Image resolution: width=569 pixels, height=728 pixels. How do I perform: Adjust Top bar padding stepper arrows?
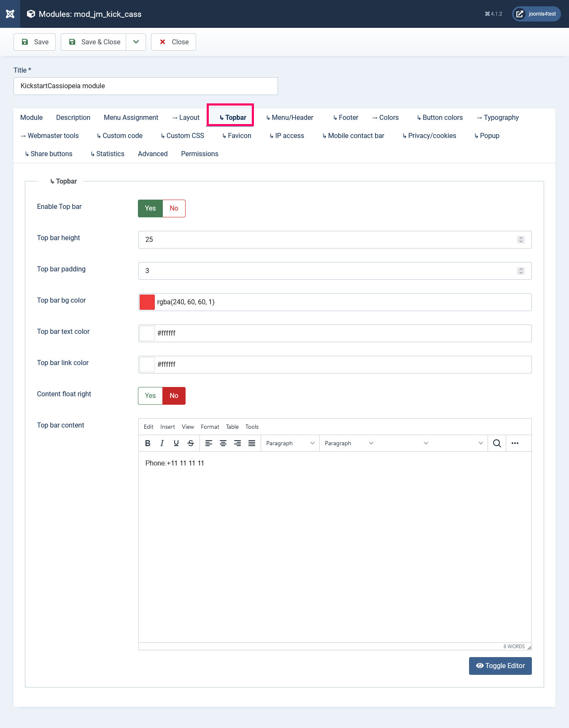pyautogui.click(x=521, y=271)
